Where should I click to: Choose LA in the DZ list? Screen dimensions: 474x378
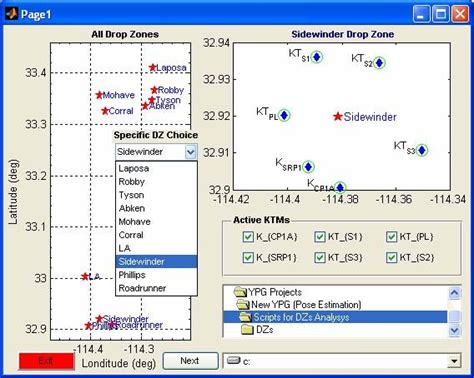[x=156, y=248]
